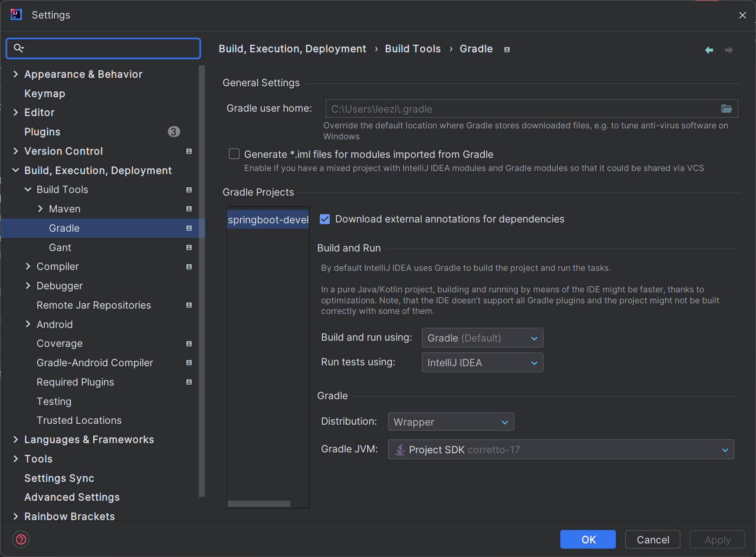The width and height of the screenshot is (756, 557).
Task: Expand the Tools node
Action: (x=16, y=459)
